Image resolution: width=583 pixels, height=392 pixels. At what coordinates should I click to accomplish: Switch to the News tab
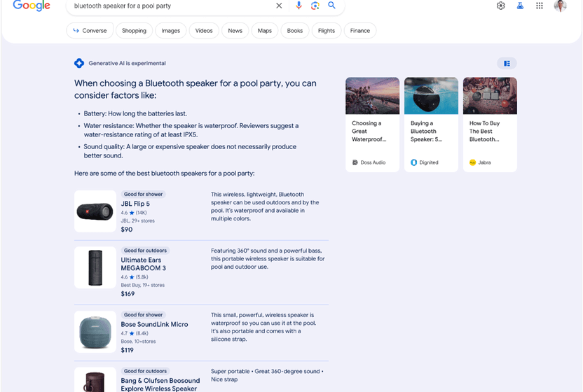pos(235,31)
